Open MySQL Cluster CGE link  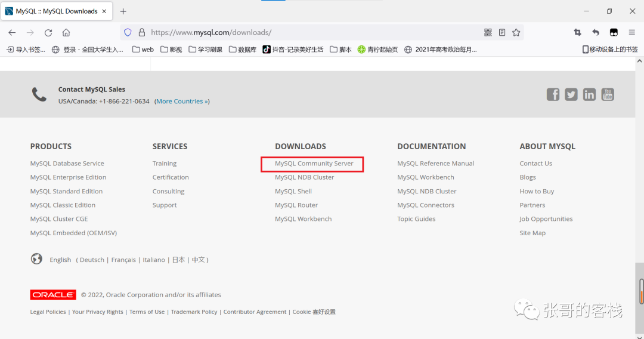click(58, 219)
